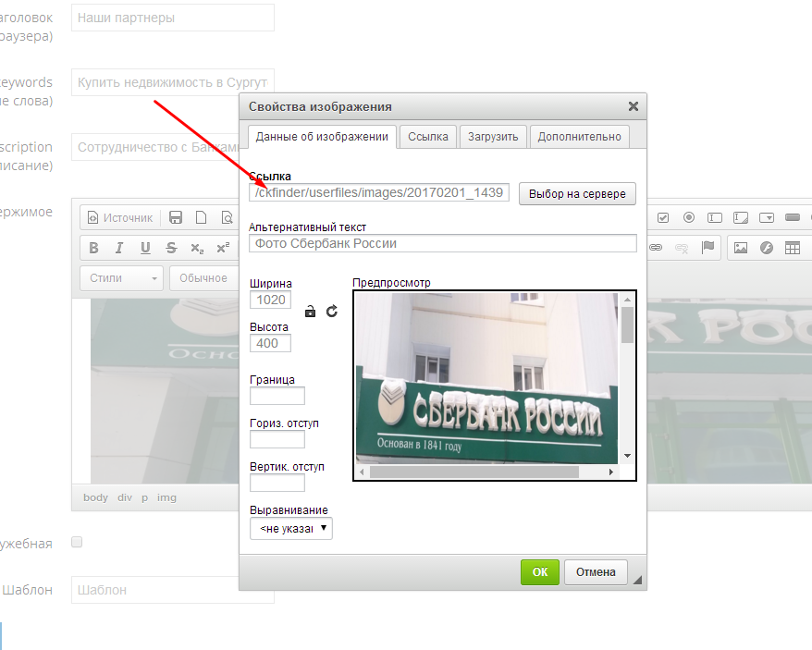Click preview horizontal scroll right arrow
The image size is (812, 650).
pyautogui.click(x=611, y=472)
